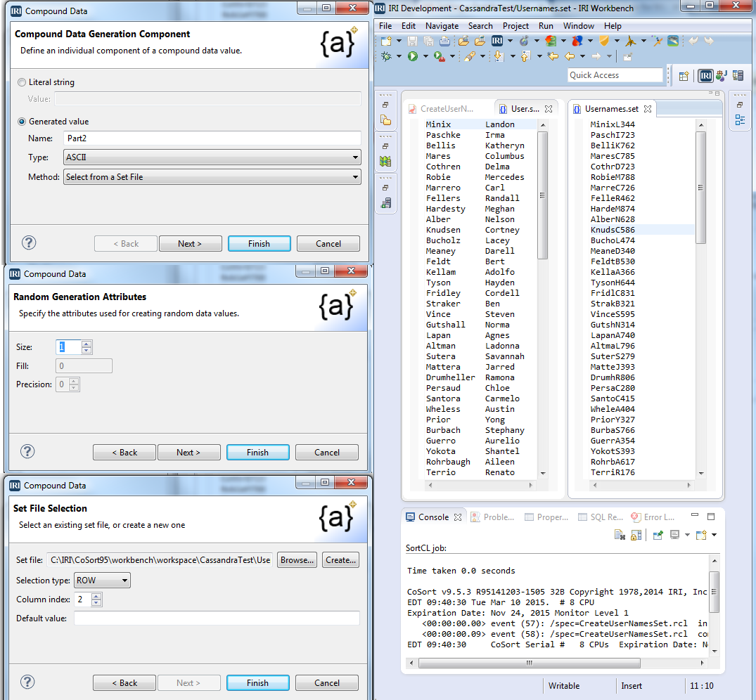Decrease the Column index spinner value

[x=96, y=603]
